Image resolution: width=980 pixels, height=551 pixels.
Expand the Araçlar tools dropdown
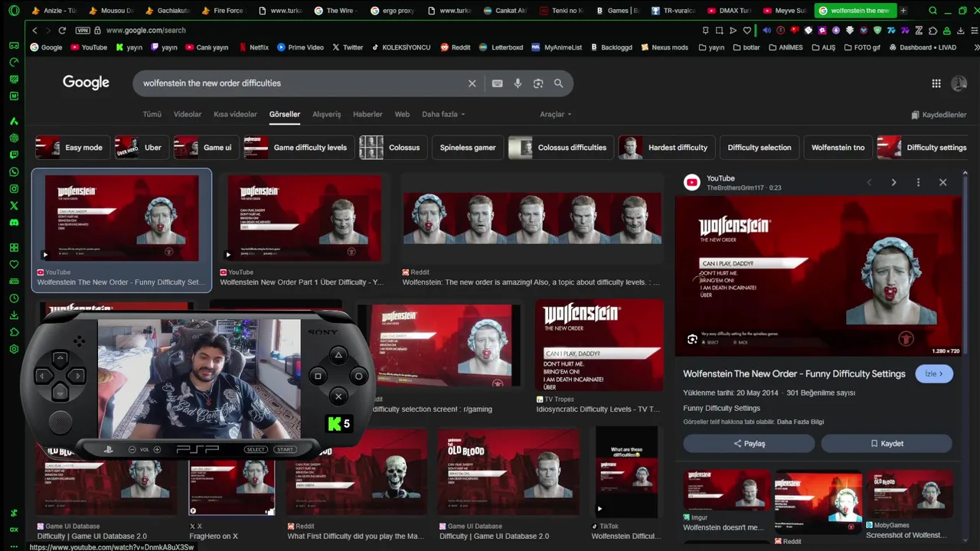[x=556, y=115]
